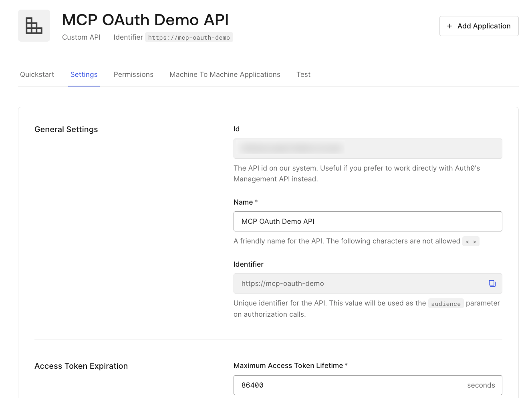Open the Quickstart tab
Screen dimensions: 532x398
pyautogui.click(x=37, y=74)
